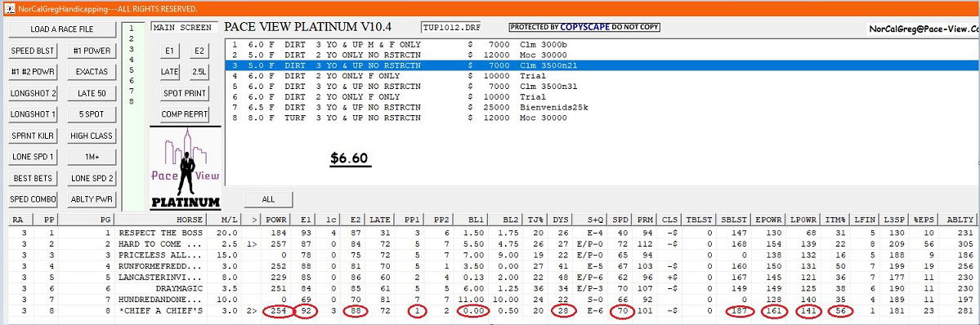This screenshot has height=325, width=980.
Task: Click the SPRNT KILR button
Action: pyautogui.click(x=34, y=136)
